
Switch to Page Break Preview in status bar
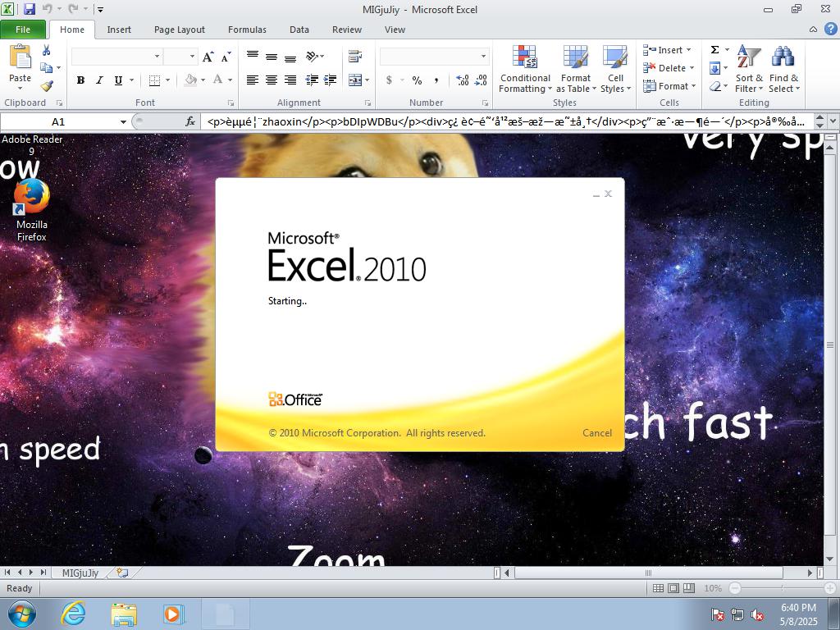click(x=689, y=588)
